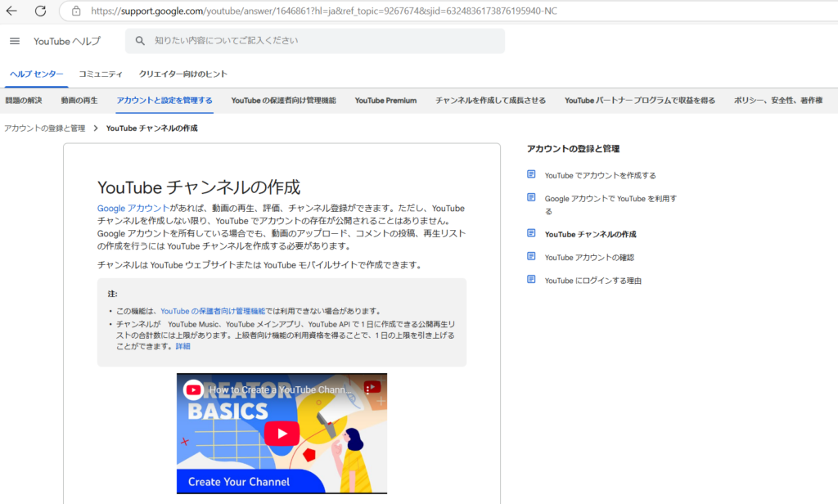The width and height of the screenshot is (838, 504).
Task: Play the video with red play button
Action: click(x=282, y=433)
